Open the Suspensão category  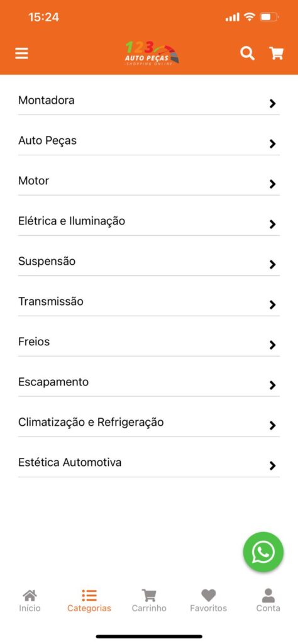(148, 261)
